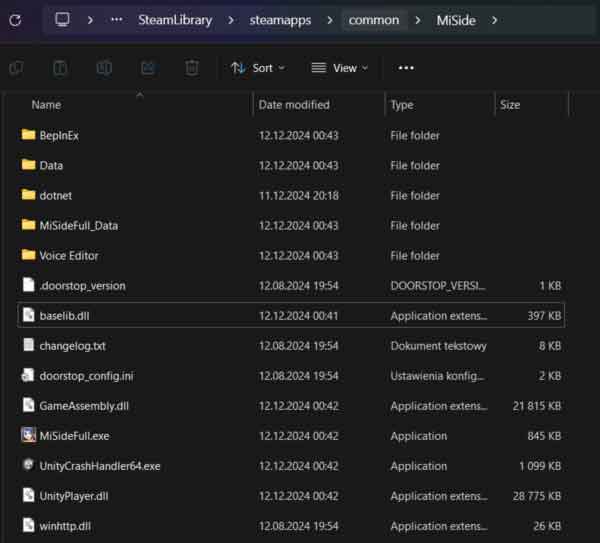
Task: Select the doorstop_config.ini file name
Action: coord(86,376)
